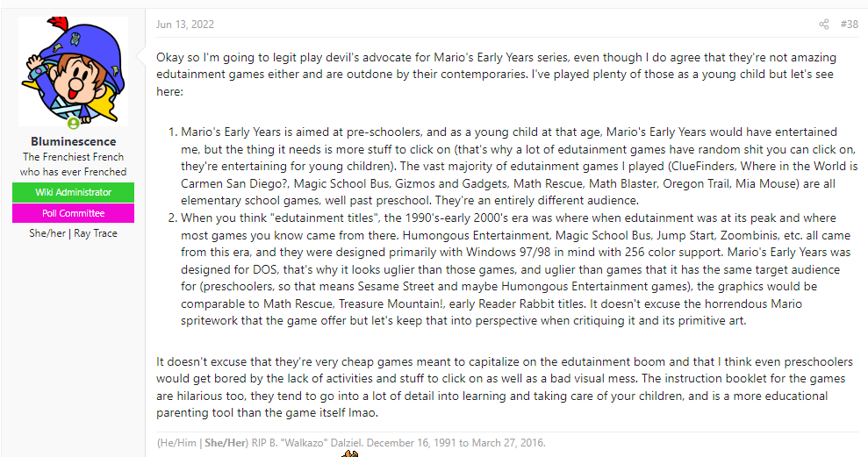
Task: Click the list marker number 2
Action: click(172, 218)
